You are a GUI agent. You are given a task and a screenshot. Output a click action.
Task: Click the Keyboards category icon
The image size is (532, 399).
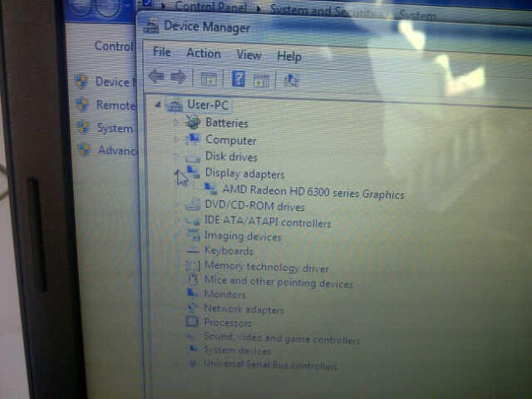pyautogui.click(x=193, y=250)
